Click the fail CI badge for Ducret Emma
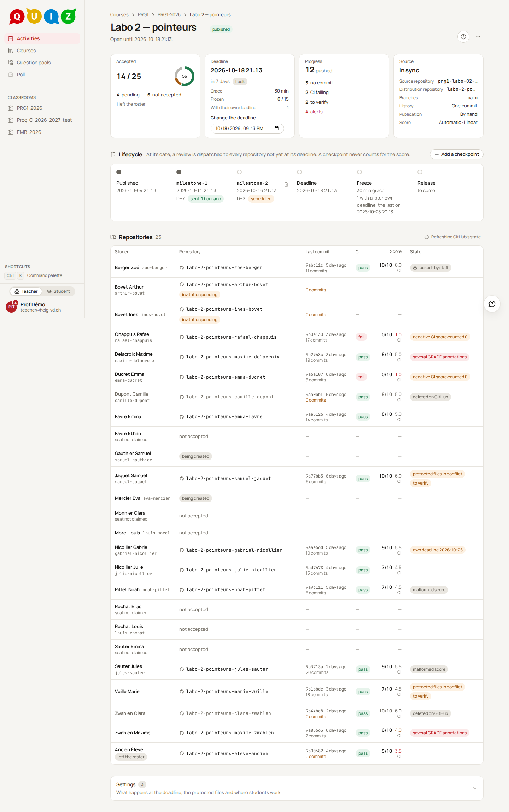This screenshot has height=812, width=509. (x=361, y=377)
